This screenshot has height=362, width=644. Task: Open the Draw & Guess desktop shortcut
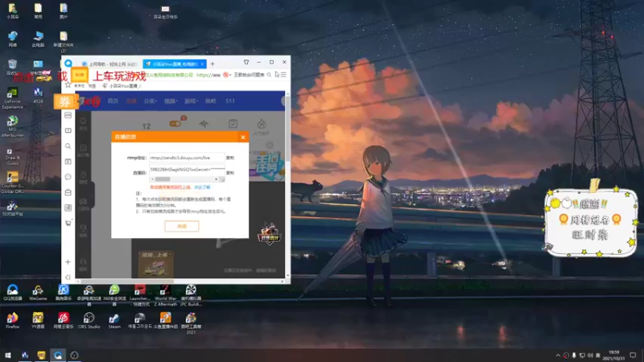(x=12, y=156)
